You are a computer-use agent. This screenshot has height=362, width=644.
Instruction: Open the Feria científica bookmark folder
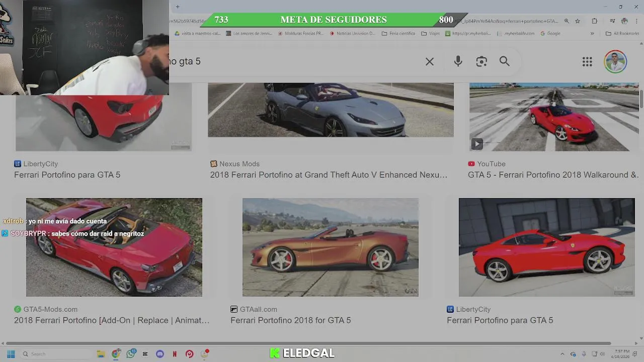[x=398, y=34]
